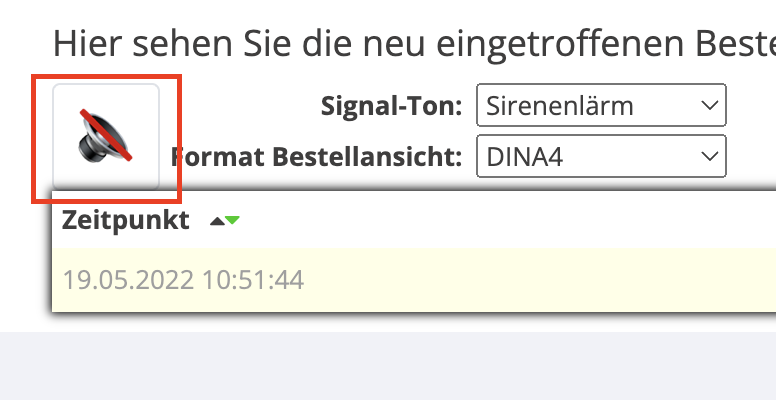The width and height of the screenshot is (776, 400).
Task: Open the Signal-Ton dropdown
Action: click(601, 105)
